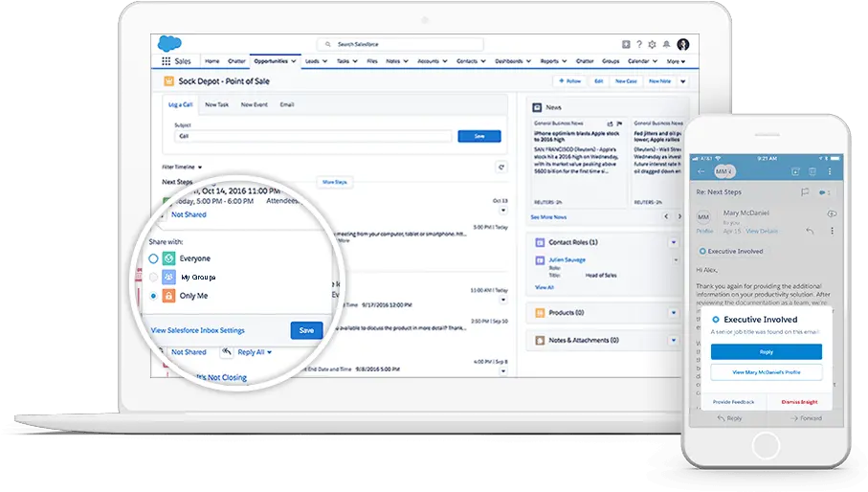Go to the Home tab
This screenshot has height=492, width=868.
click(x=212, y=61)
